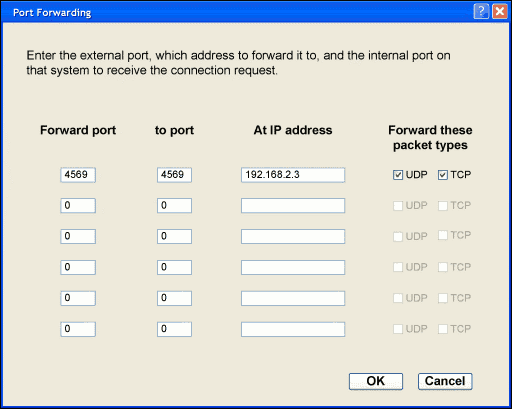
Task: Click OK to save port forwarding
Action: (x=376, y=381)
